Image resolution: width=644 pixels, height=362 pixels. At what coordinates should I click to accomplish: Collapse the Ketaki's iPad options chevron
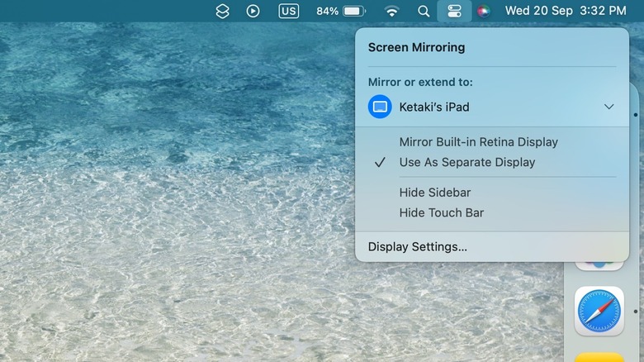pyautogui.click(x=608, y=107)
